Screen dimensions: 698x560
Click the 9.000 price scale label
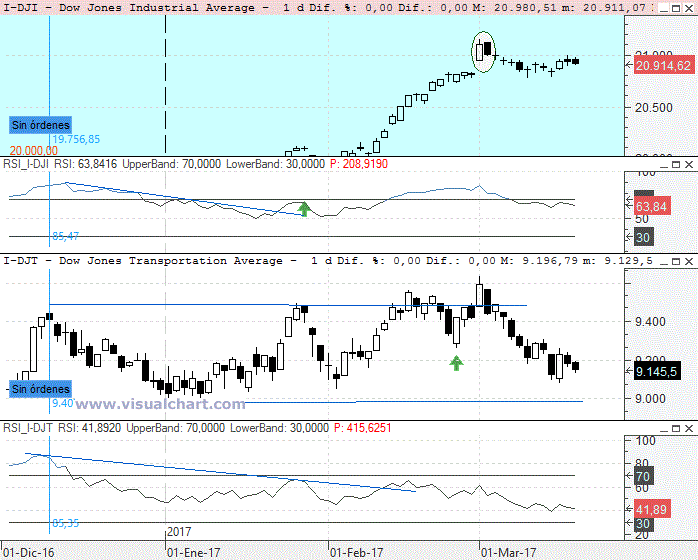pyautogui.click(x=650, y=399)
